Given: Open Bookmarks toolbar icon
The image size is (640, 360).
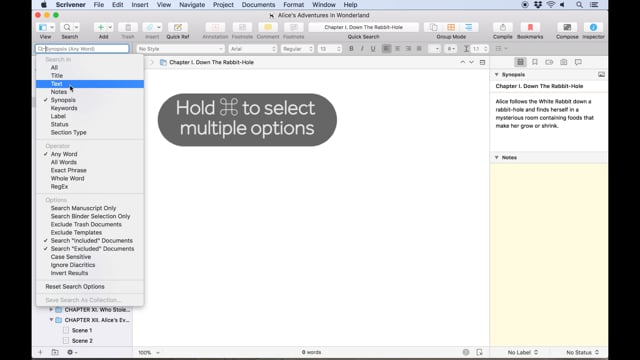Looking at the screenshot, I should tap(530, 27).
